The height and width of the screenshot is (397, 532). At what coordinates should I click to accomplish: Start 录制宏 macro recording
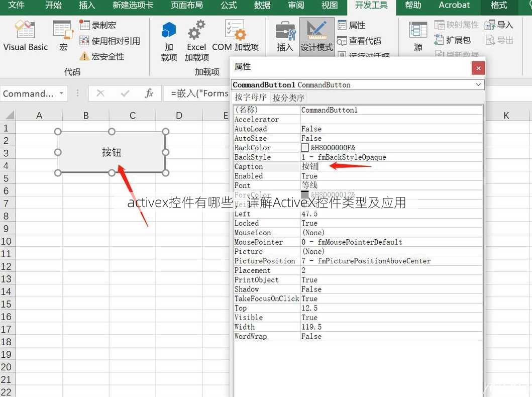pyautogui.click(x=98, y=25)
